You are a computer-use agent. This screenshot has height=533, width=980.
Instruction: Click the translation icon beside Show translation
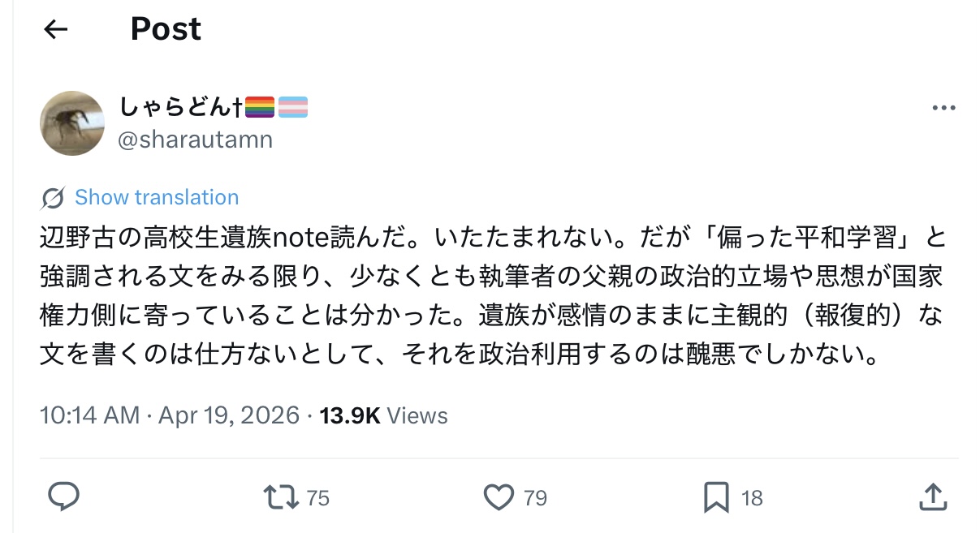coord(53,198)
